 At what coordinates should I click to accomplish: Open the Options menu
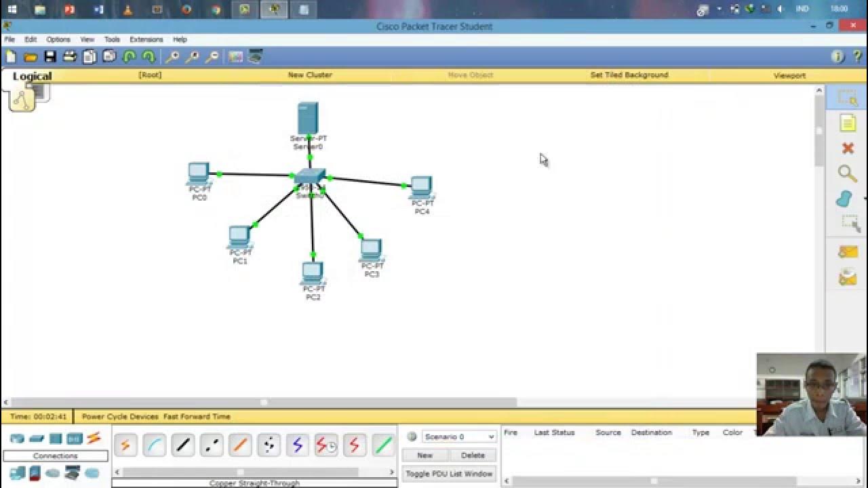tap(58, 39)
